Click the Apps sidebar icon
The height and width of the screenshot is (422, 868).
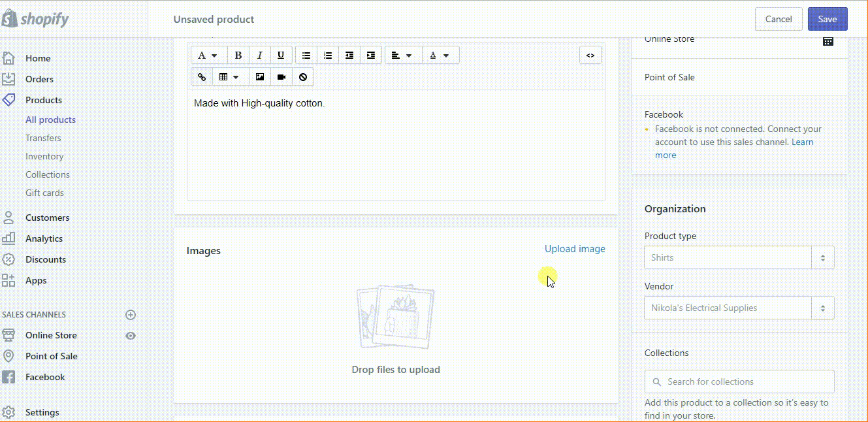point(8,280)
